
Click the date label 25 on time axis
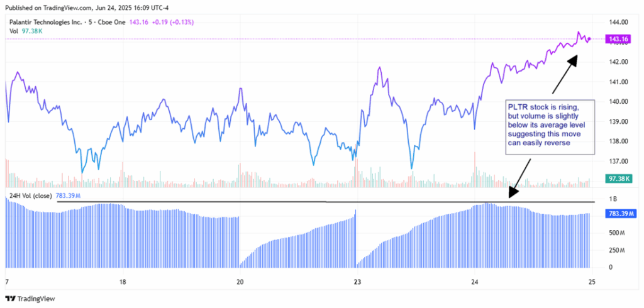point(592,282)
